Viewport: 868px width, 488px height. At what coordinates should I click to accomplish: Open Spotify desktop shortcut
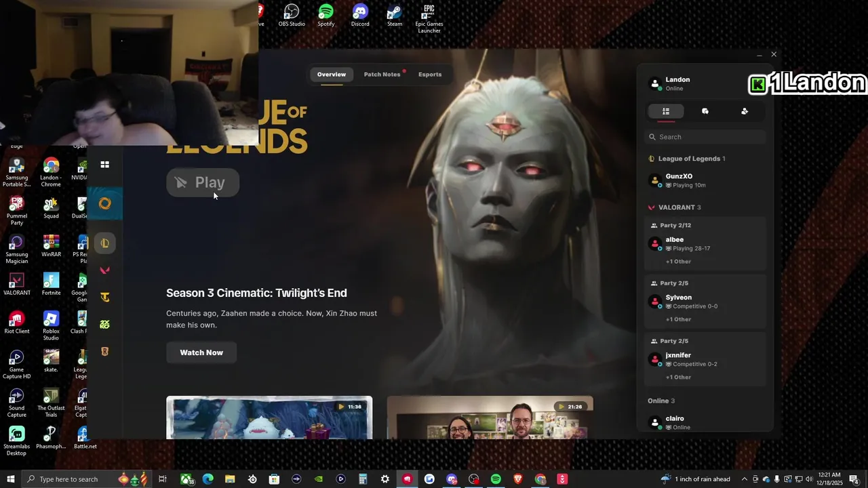coord(326,15)
